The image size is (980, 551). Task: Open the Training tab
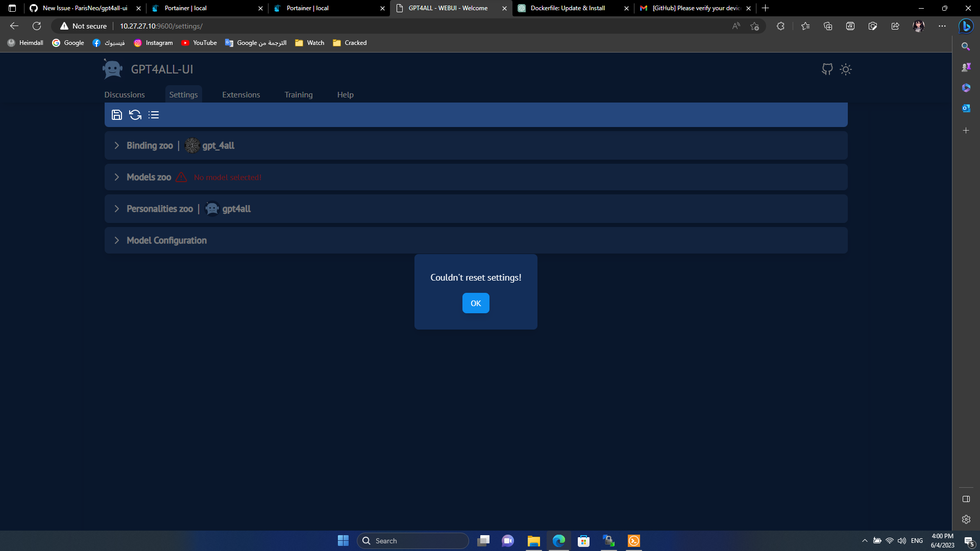pos(299,94)
